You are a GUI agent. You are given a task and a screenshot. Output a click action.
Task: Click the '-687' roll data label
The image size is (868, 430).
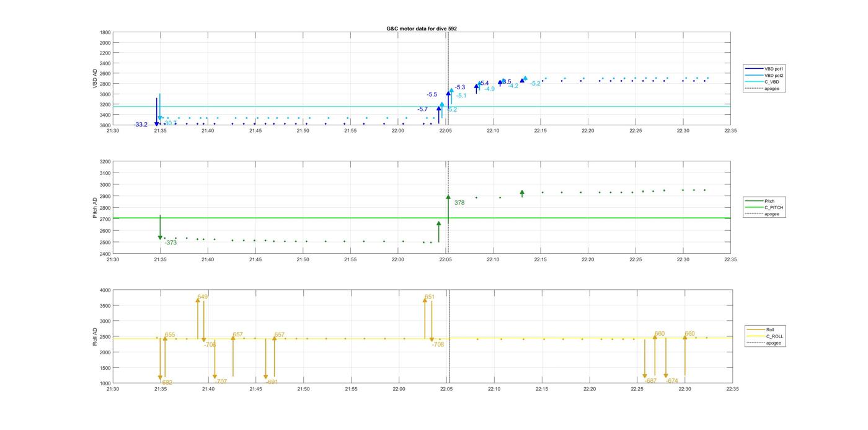pyautogui.click(x=651, y=381)
